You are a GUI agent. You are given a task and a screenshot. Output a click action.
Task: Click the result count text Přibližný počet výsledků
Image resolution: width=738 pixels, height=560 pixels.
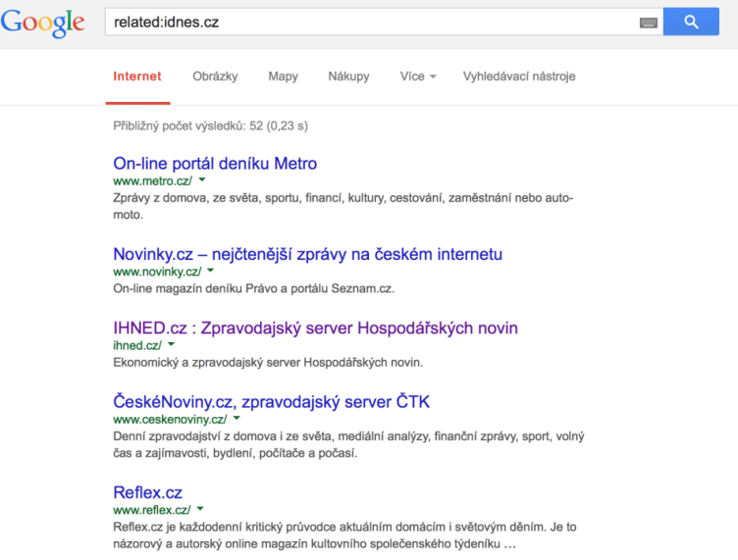point(210,126)
